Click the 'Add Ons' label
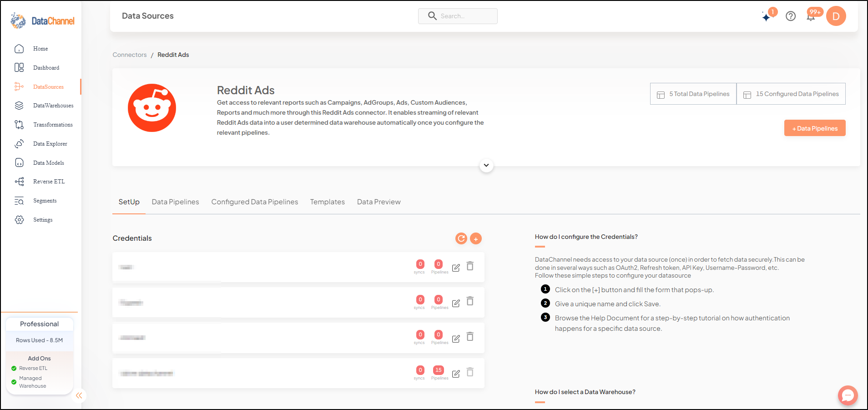This screenshot has height=410, width=868. (40, 359)
